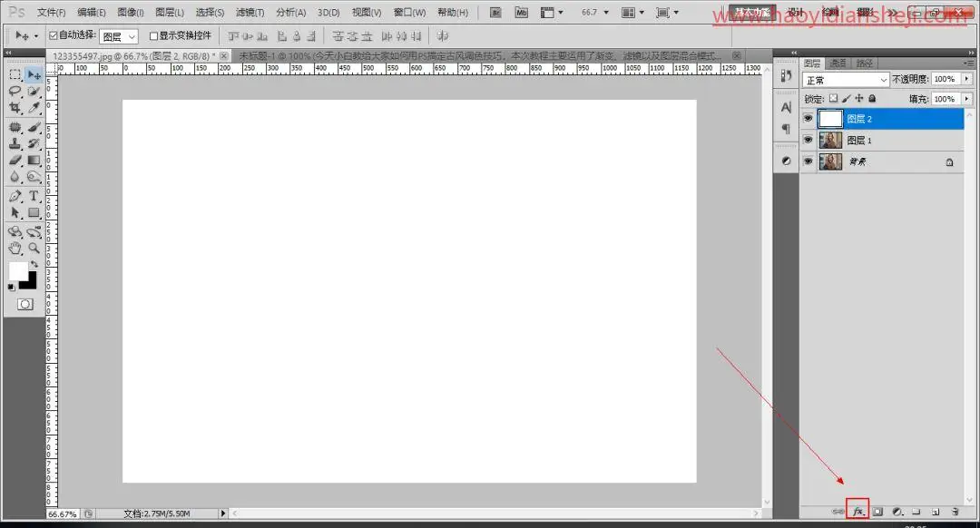Click the link layers icon
The image size is (980, 528).
(838, 511)
